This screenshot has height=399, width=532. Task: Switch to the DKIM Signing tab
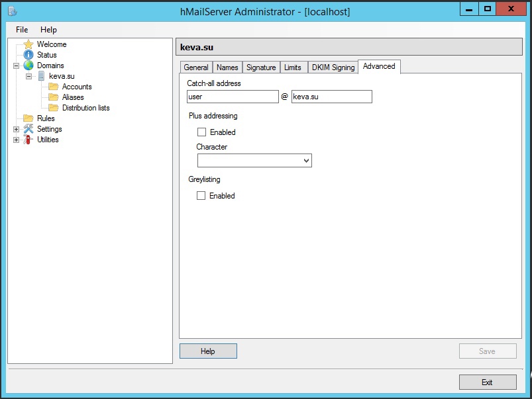[333, 67]
